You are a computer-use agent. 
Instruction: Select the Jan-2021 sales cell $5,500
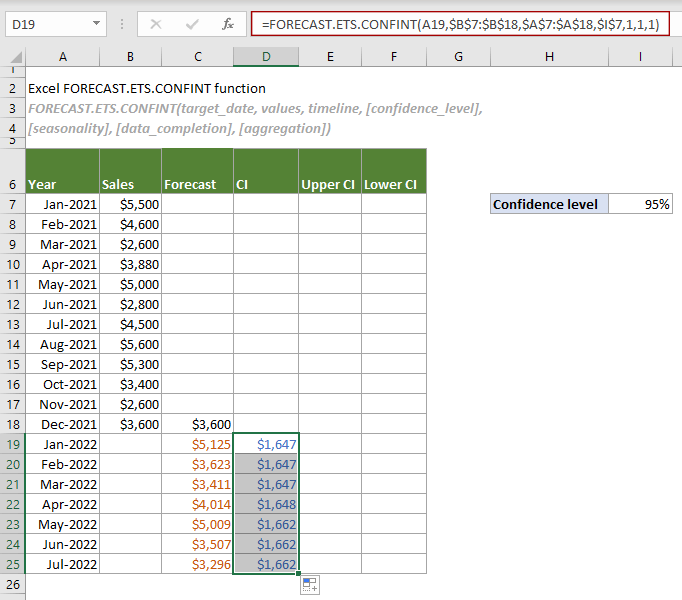(x=130, y=204)
